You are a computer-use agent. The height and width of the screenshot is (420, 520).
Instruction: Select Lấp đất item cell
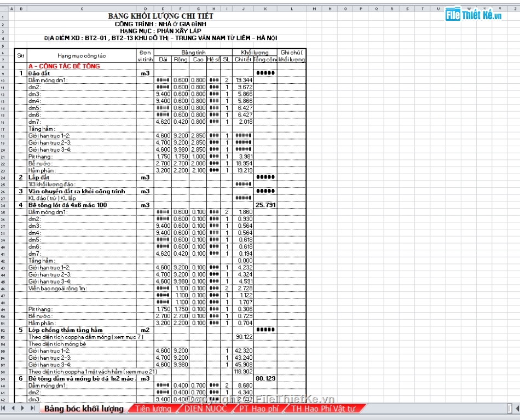coord(82,177)
